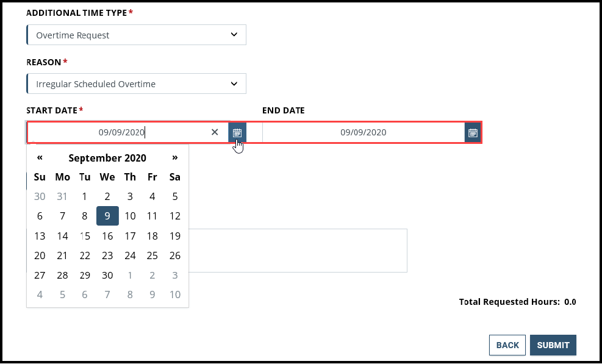The height and width of the screenshot is (364, 602).
Task: Select the grayed-out August 30 date
Action: pyautogui.click(x=40, y=196)
